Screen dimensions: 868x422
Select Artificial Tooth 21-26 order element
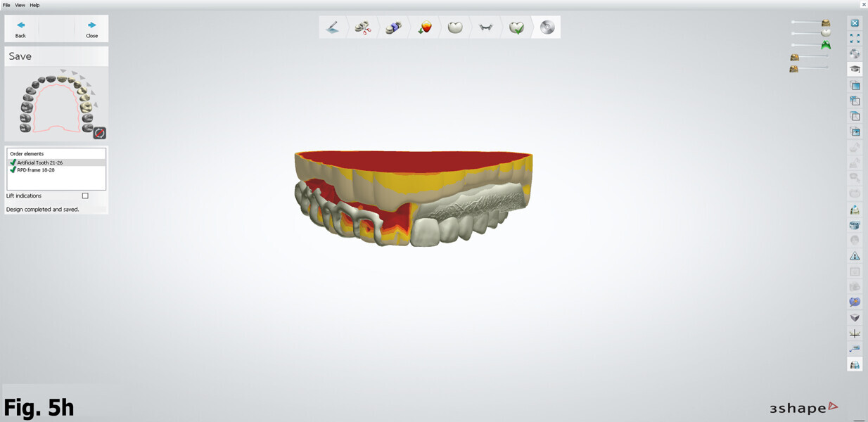click(39, 162)
